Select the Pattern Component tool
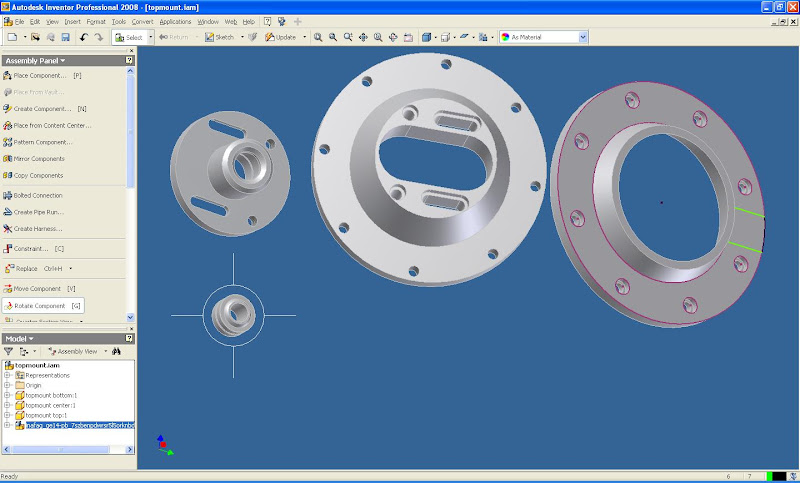This screenshot has height=483, width=800. 40,142
